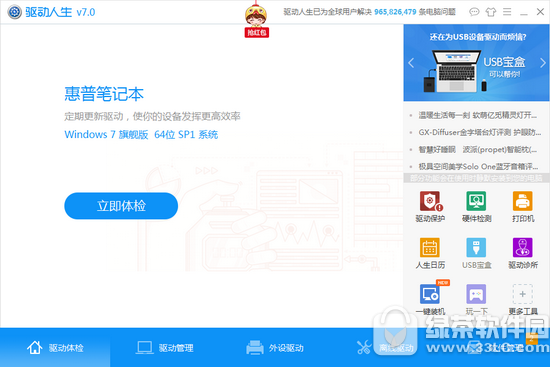Click the 驱动人生 logo icon
The image size is (550, 367).
coord(14,12)
